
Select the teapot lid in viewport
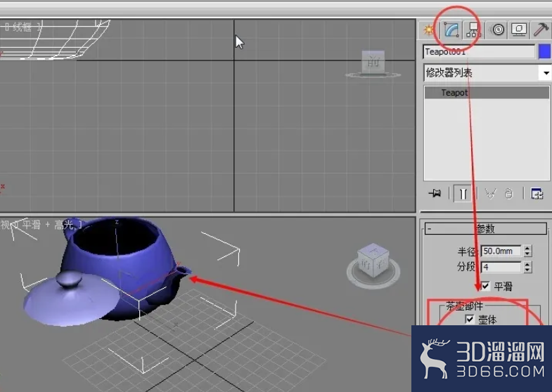click(72, 299)
